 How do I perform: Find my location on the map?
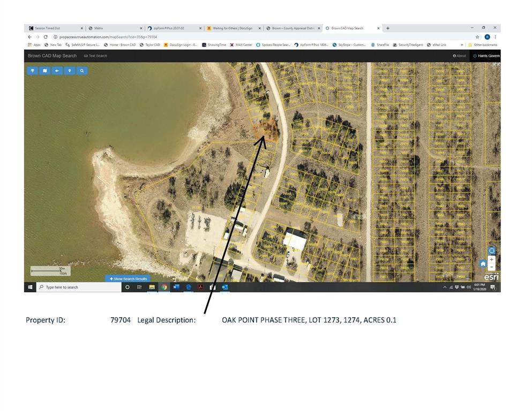(492, 250)
